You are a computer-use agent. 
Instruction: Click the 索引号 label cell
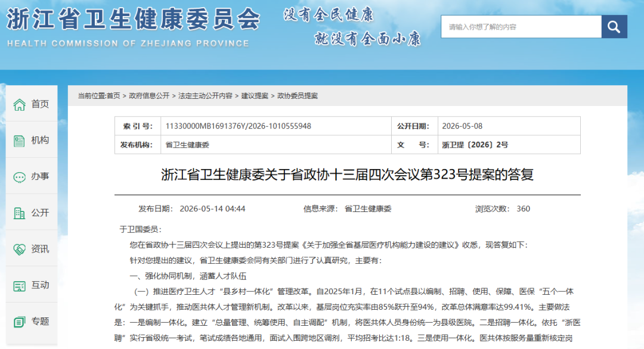click(138, 126)
